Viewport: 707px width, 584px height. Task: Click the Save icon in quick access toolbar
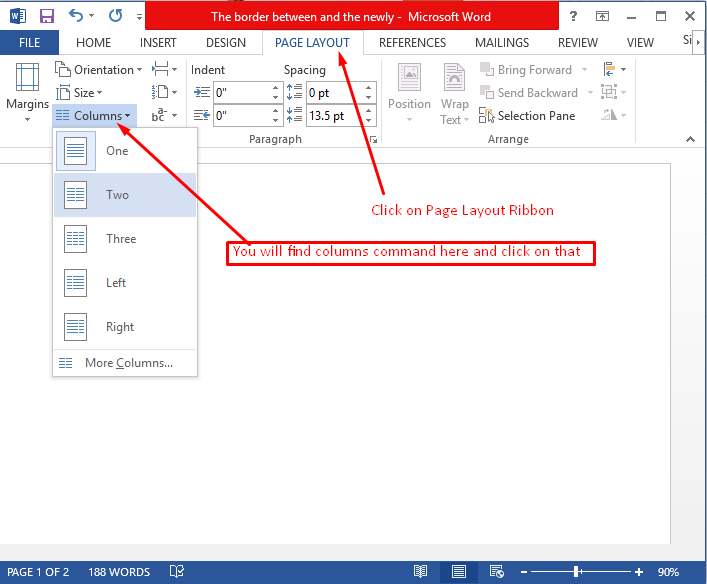click(47, 16)
